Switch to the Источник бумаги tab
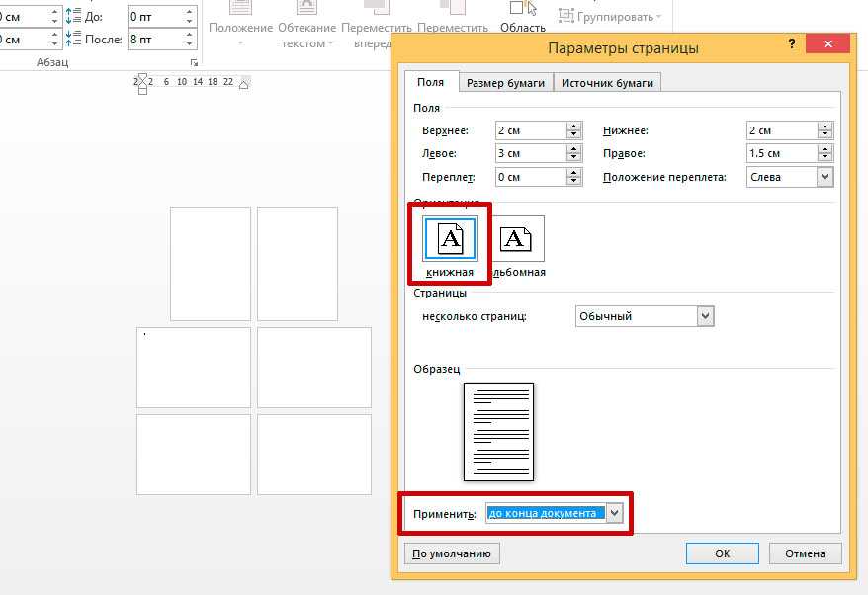This screenshot has width=868, height=595. point(607,83)
